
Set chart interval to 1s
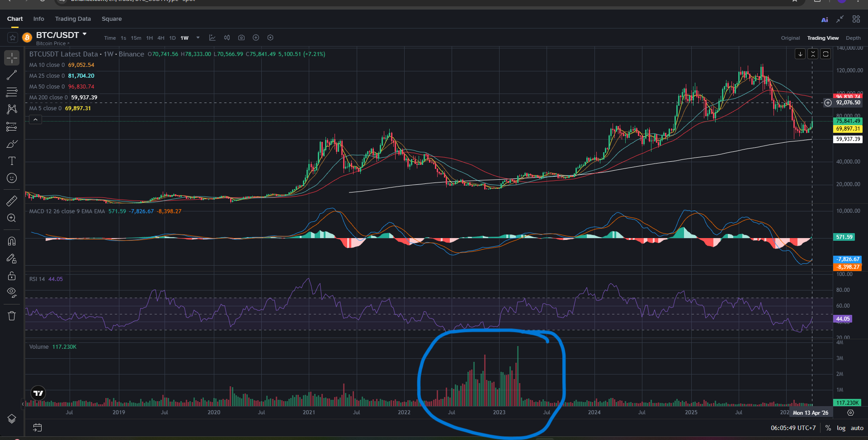pyautogui.click(x=123, y=38)
